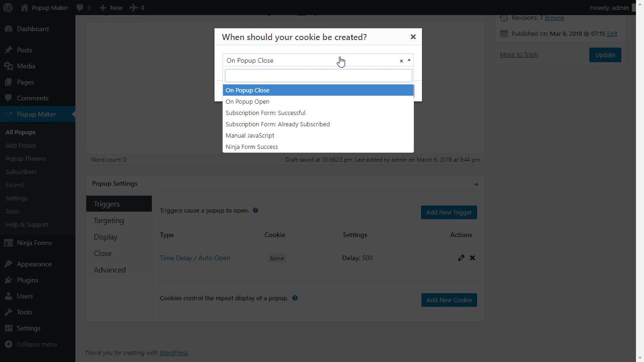Image resolution: width=644 pixels, height=362 pixels.
Task: Choose Manual JavaScript option
Action: 318,135
